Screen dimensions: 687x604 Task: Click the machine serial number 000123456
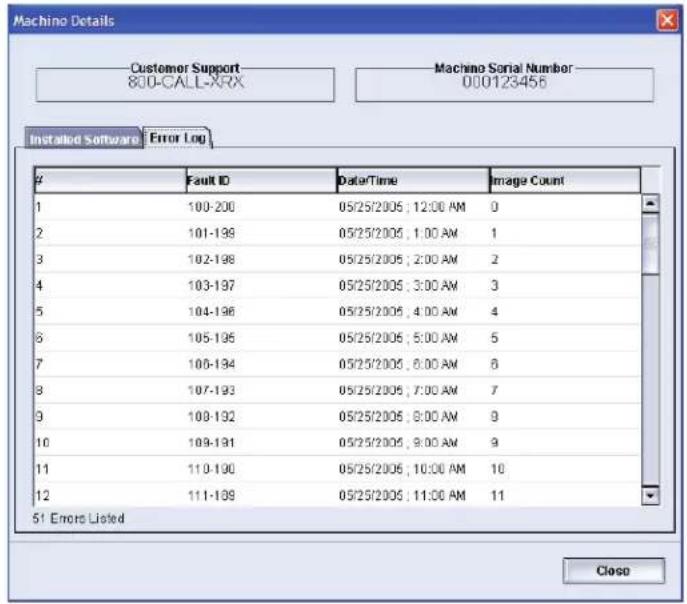504,82
